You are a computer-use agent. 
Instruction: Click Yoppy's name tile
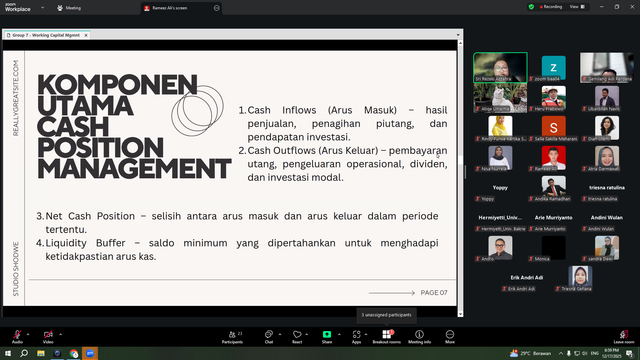click(x=500, y=188)
